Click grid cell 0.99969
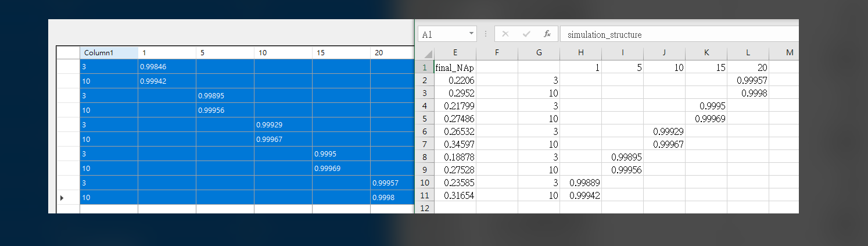The height and width of the screenshot is (246, 868). tap(341, 169)
